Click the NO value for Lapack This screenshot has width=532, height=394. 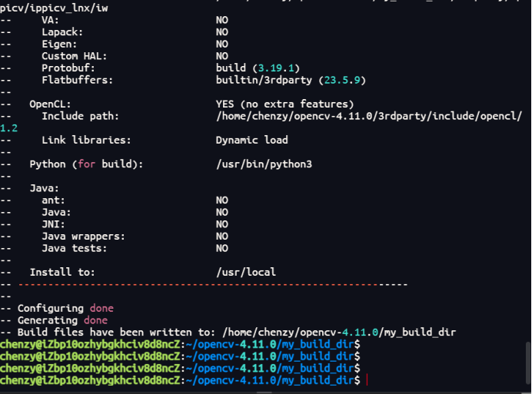pyautogui.click(x=222, y=32)
